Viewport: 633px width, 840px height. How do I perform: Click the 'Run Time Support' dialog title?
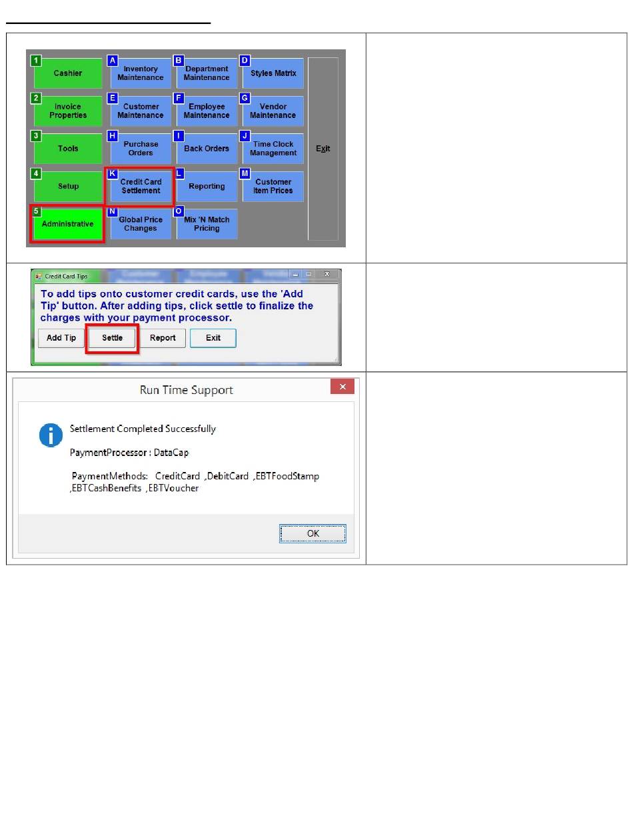[186, 390]
